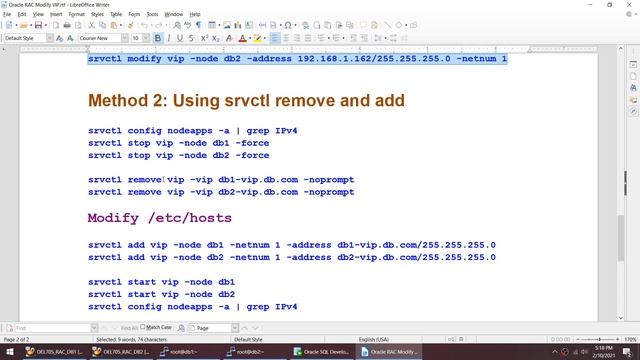
Task: Print the document via the printer icon
Action: pos(67,25)
